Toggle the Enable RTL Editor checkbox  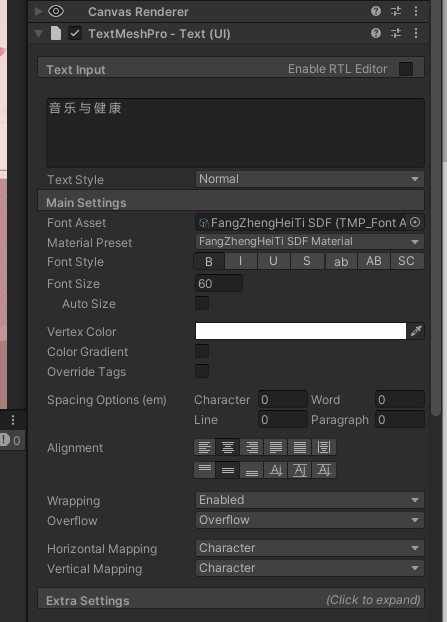pyautogui.click(x=406, y=69)
